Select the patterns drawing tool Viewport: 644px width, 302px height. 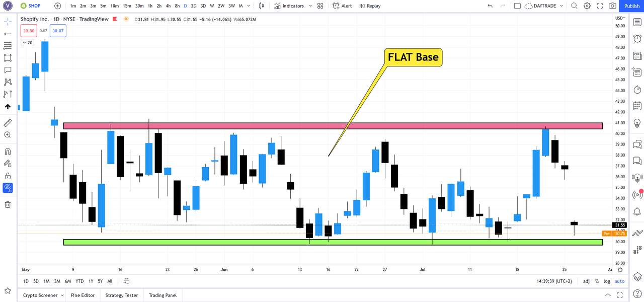(8, 82)
